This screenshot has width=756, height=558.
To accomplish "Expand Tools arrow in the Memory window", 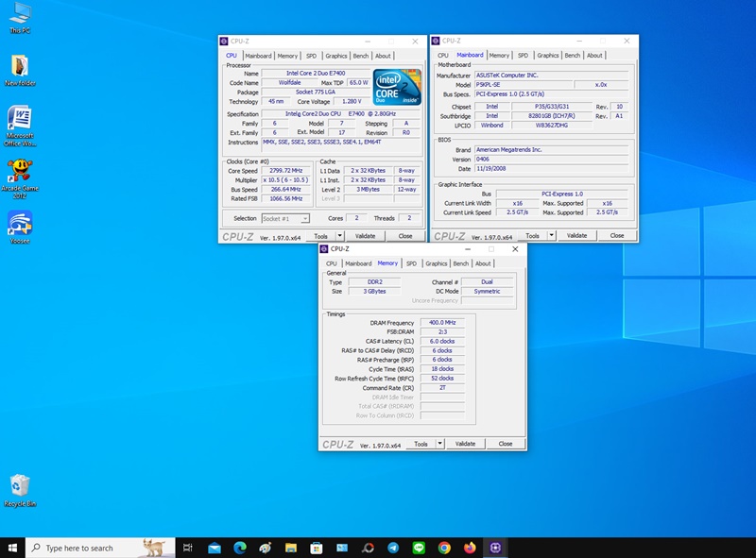I will (439, 444).
